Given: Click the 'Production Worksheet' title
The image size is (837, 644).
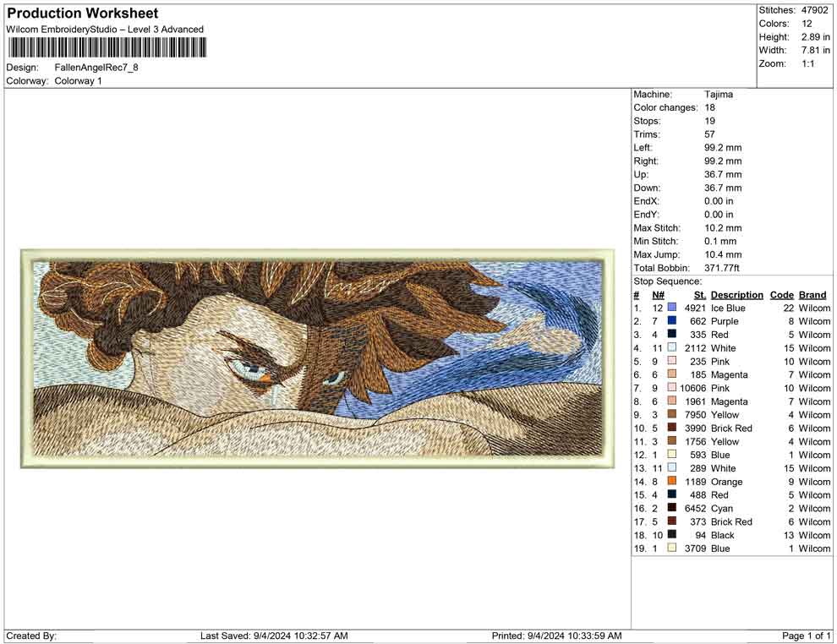Looking at the screenshot, I should tap(82, 14).
